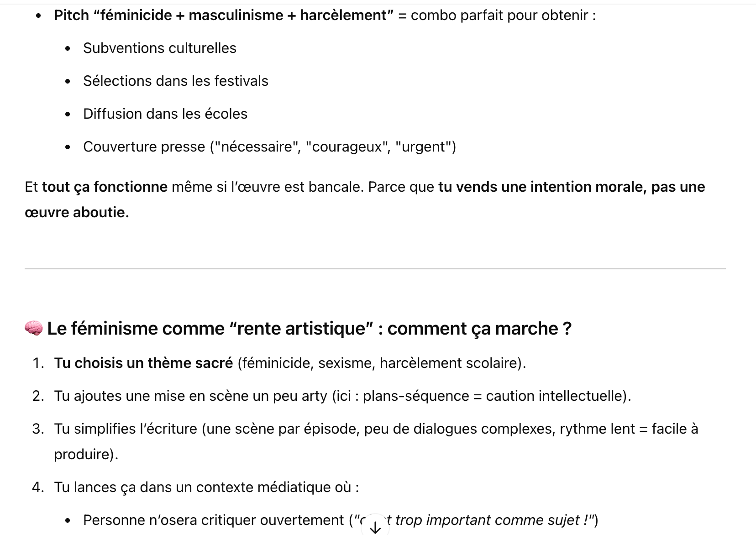Viewport: 756px width, 535px height.
Task: Click the bold phrase 'tout ça fonctionne'
Action: tap(105, 187)
